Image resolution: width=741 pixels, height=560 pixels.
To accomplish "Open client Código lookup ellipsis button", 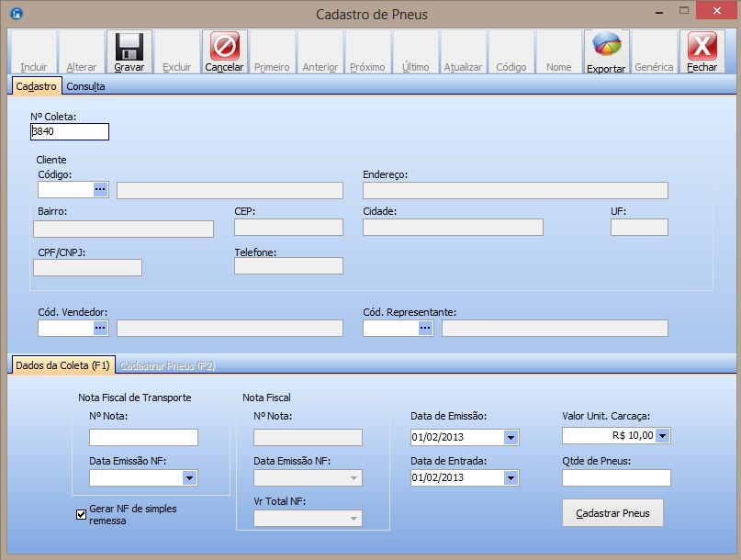I will point(101,189).
